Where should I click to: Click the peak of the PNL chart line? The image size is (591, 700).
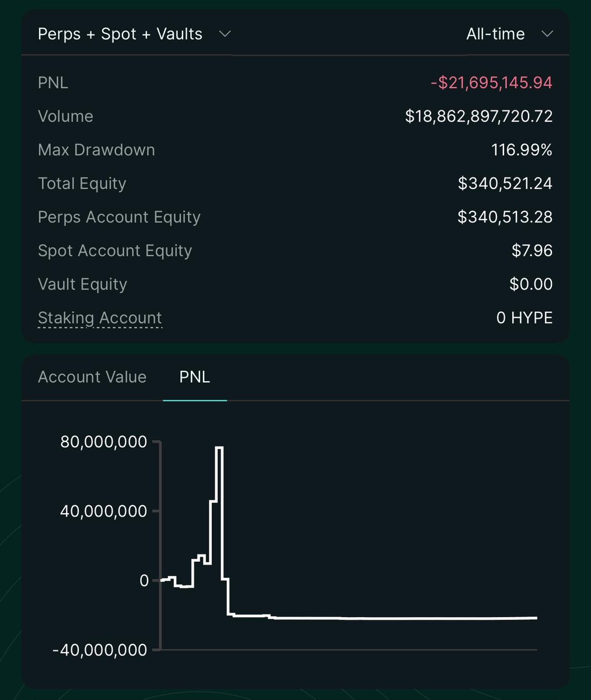(x=219, y=447)
